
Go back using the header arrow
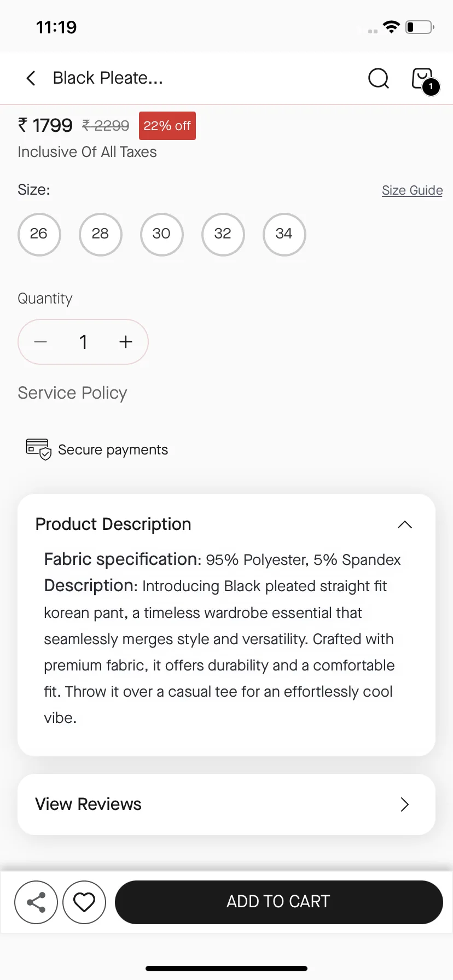tap(31, 78)
